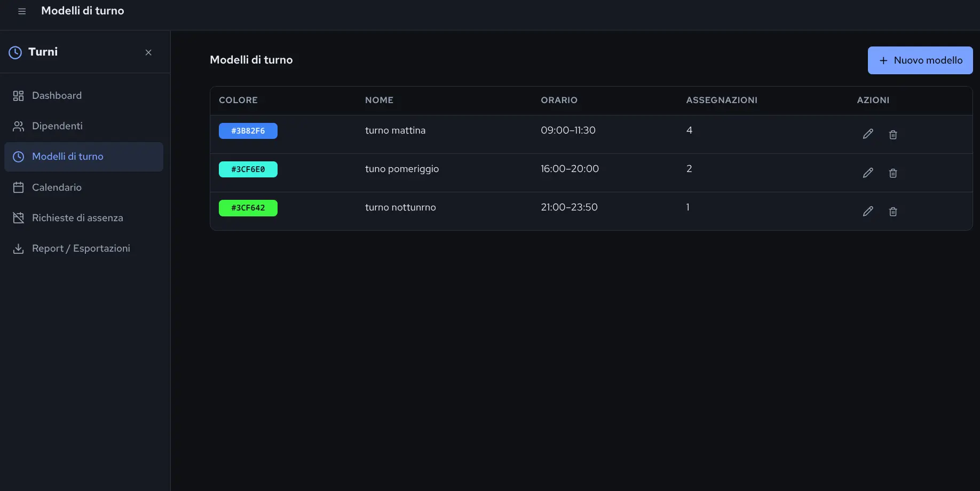This screenshot has height=491, width=980.
Task: Open the Dashboard page
Action: (x=84, y=96)
